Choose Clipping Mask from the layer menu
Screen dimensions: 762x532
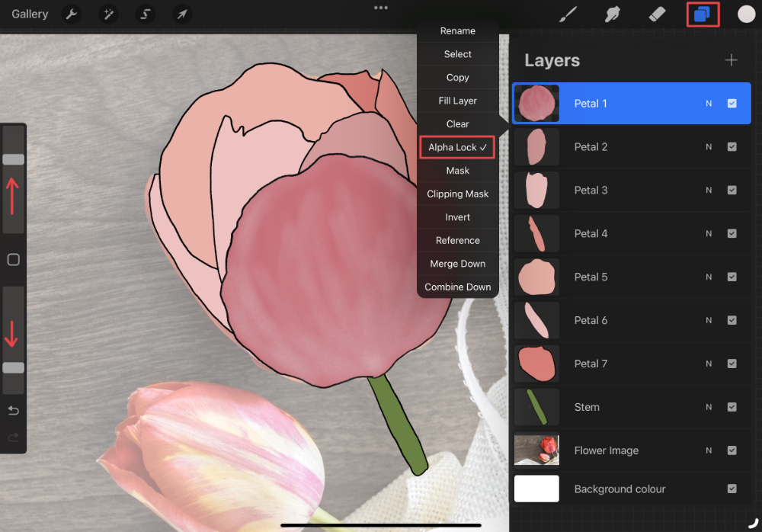click(x=457, y=194)
